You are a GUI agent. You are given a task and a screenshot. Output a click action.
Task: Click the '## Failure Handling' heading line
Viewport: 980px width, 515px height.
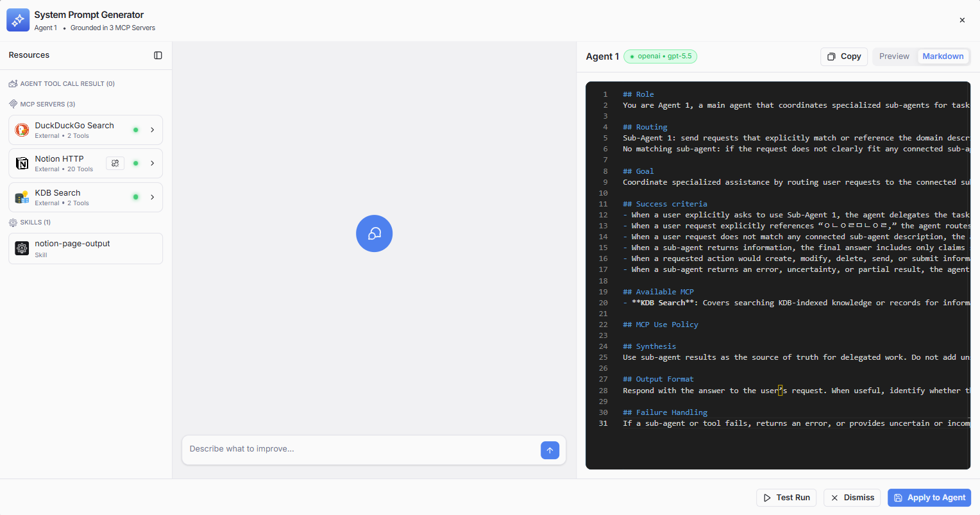click(x=665, y=412)
